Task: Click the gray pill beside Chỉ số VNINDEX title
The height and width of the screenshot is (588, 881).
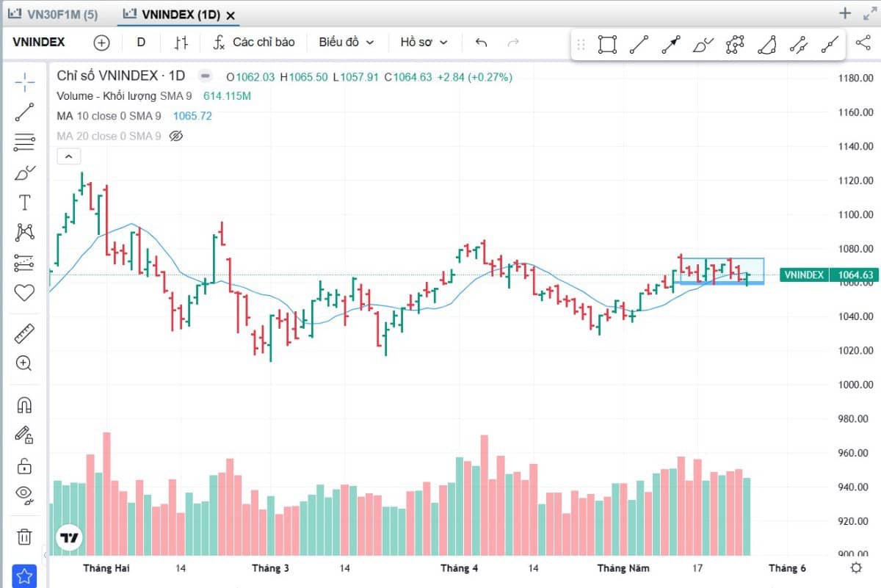Action: tap(206, 76)
